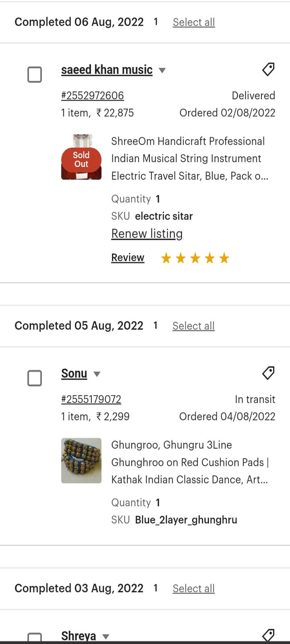This screenshot has width=290, height=644.
Task: Tick the checkbox for Sonu's order
Action: [35, 378]
